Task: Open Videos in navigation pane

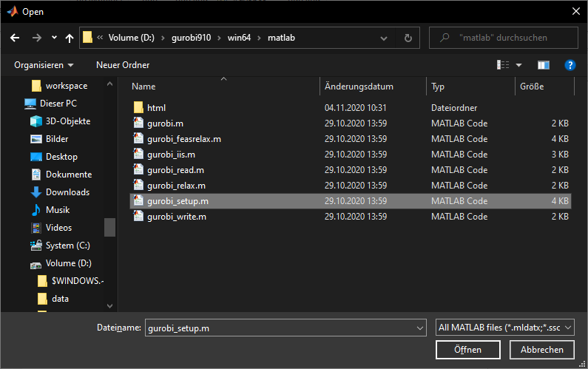Action: [58, 228]
